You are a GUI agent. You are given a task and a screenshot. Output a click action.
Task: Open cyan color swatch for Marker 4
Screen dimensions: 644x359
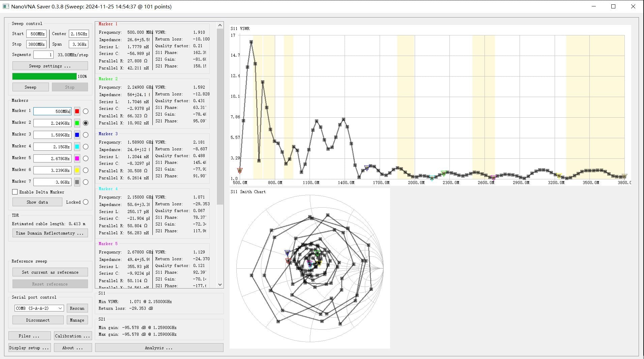(77, 147)
